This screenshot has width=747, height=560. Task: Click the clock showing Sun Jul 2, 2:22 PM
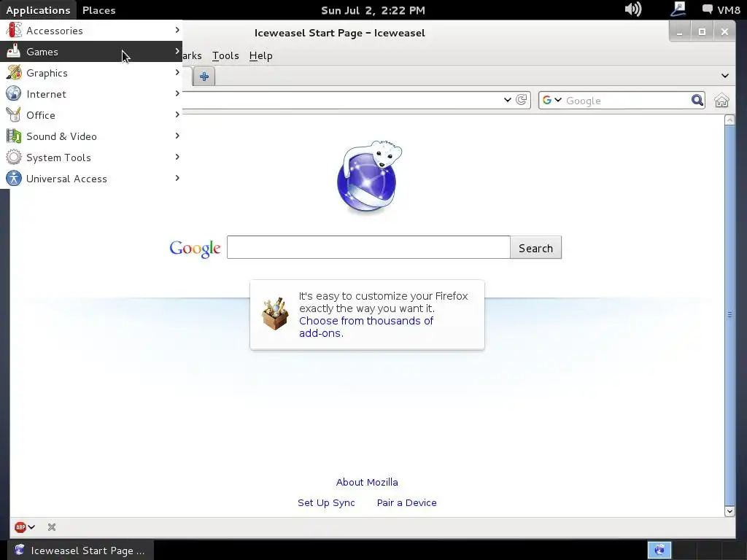[373, 10]
